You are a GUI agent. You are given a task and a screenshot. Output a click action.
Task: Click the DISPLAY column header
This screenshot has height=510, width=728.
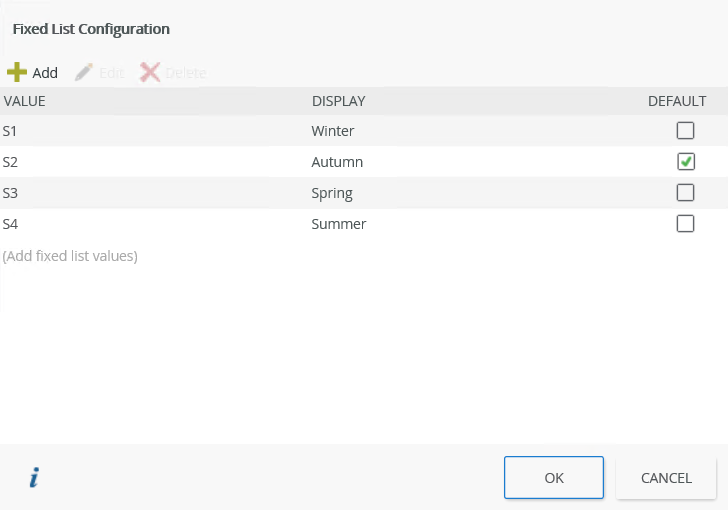(x=338, y=101)
